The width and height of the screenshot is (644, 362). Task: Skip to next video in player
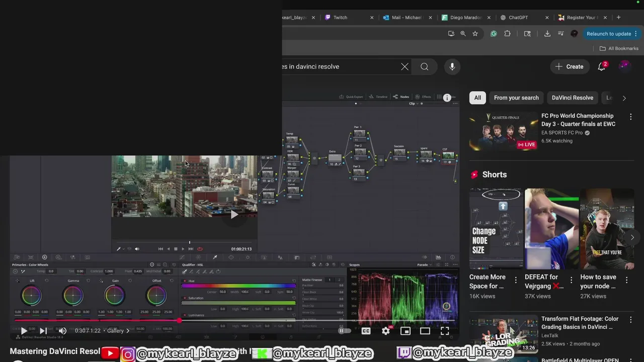[43, 331]
